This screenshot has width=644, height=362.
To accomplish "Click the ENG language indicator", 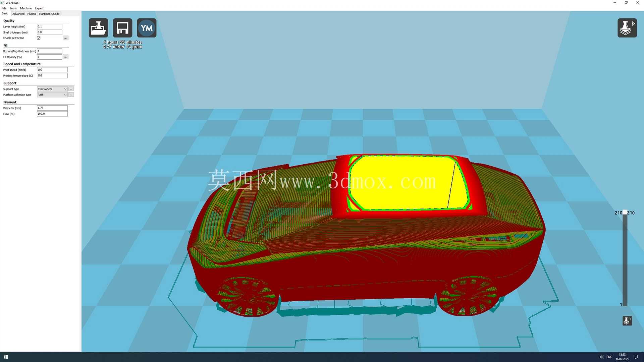I will click(609, 357).
